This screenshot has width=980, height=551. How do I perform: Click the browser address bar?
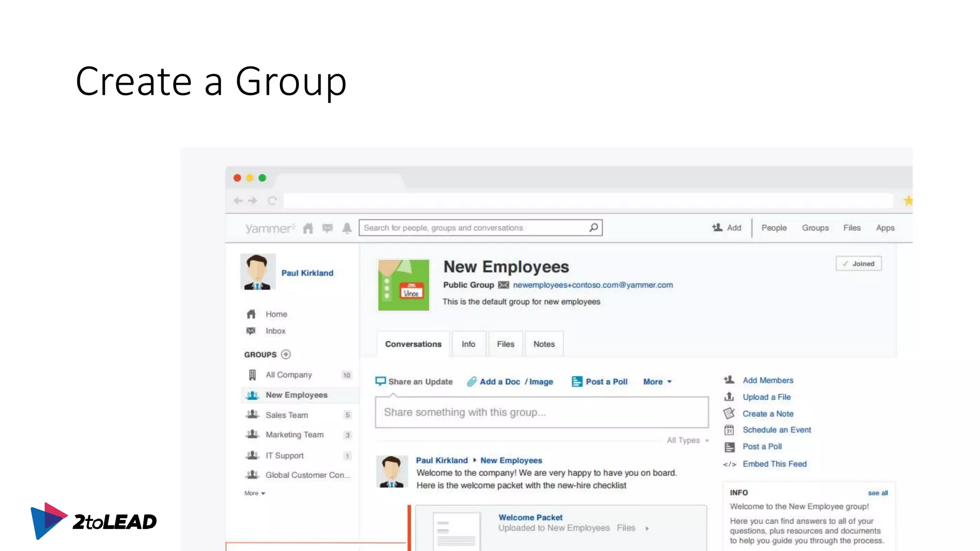coord(589,201)
